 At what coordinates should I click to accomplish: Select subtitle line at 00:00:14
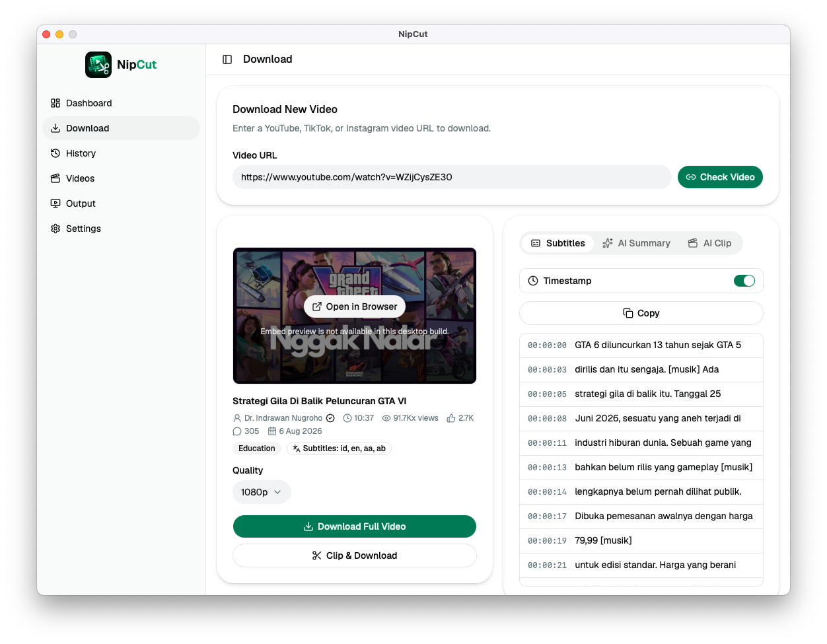click(x=641, y=492)
